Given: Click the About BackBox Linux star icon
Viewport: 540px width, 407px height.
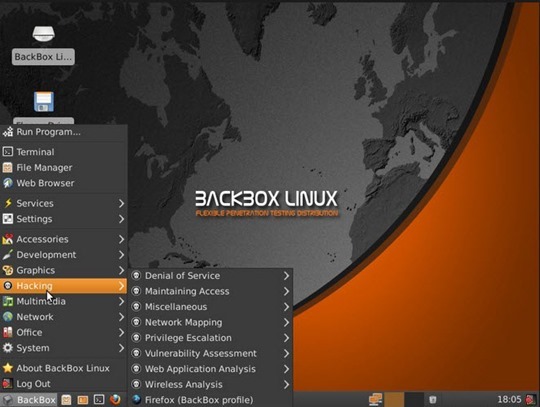Looking at the screenshot, I should [x=8, y=368].
